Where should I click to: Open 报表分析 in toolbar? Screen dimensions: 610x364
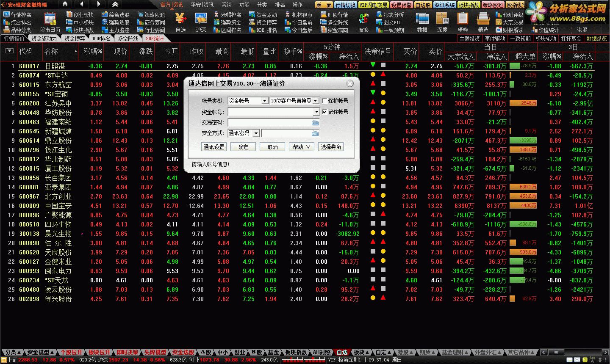click(390, 15)
